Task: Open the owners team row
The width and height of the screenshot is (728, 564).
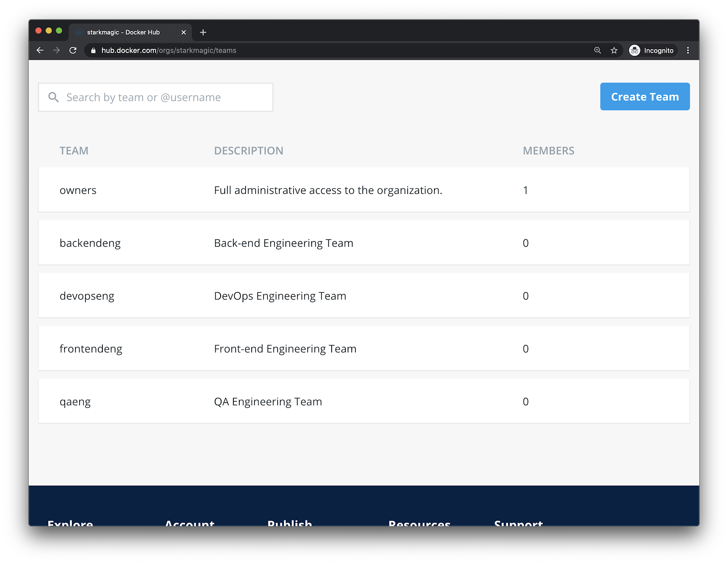Action: pyautogui.click(x=78, y=190)
